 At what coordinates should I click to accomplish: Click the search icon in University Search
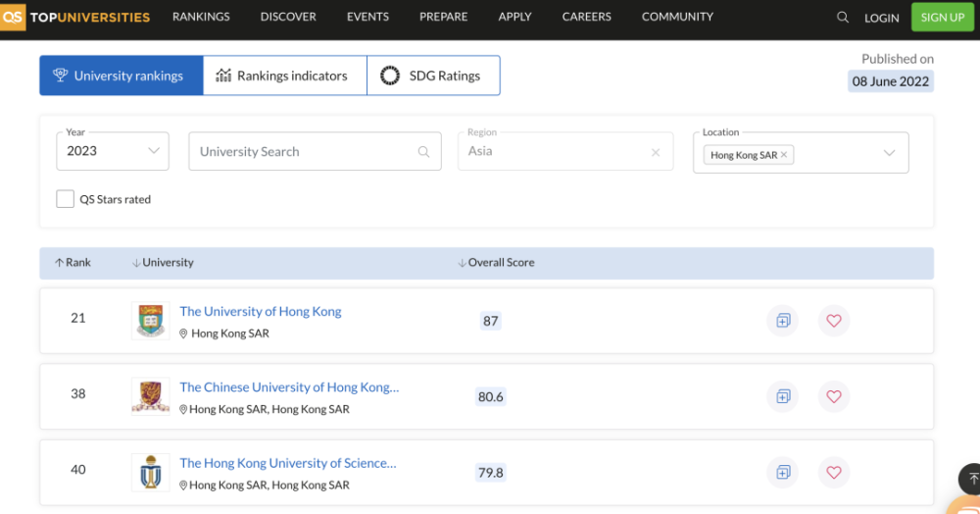click(x=423, y=152)
